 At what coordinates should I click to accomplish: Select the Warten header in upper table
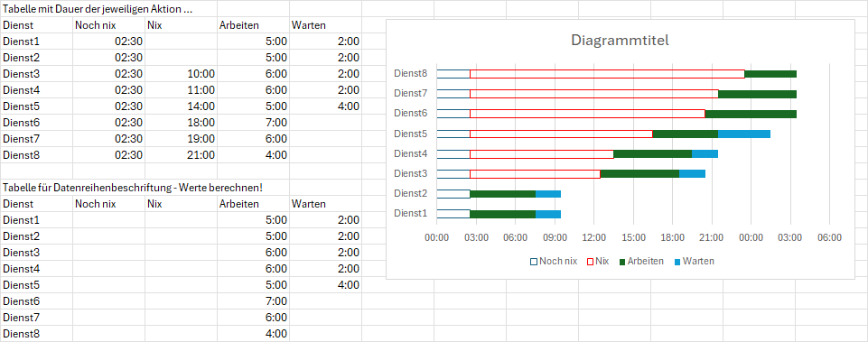(x=325, y=25)
